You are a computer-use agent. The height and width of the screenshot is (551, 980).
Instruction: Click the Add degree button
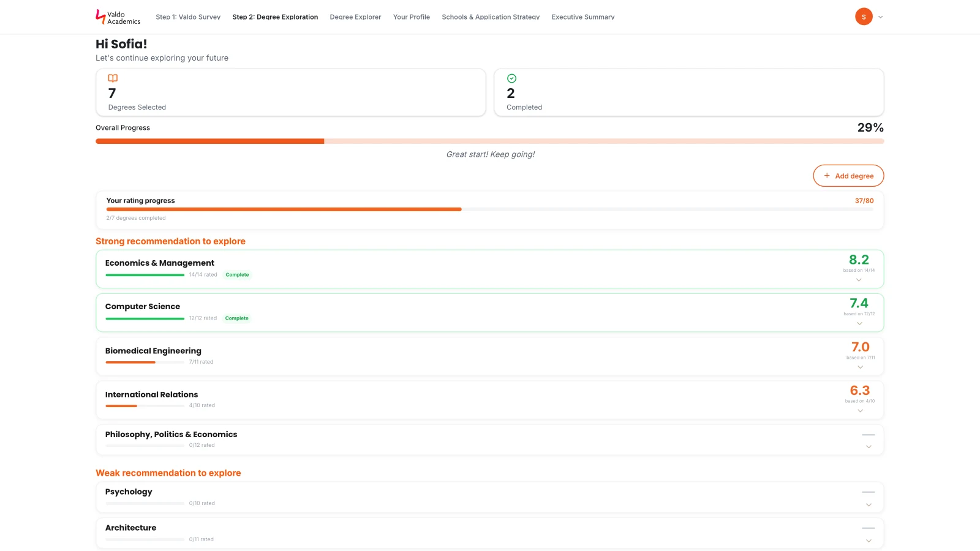click(848, 176)
